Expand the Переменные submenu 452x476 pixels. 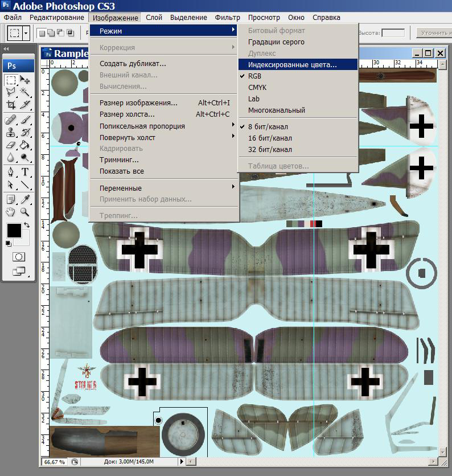(x=163, y=188)
